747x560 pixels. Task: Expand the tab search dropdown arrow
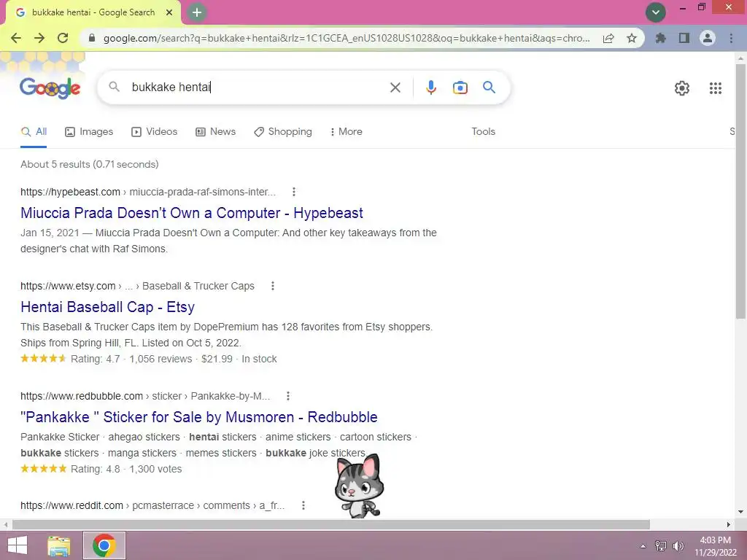click(x=656, y=12)
